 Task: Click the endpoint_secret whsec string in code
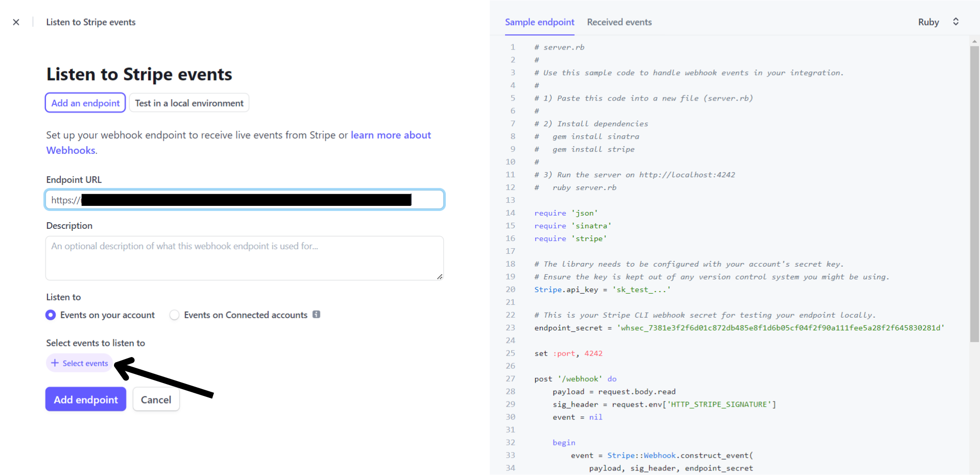pos(780,328)
